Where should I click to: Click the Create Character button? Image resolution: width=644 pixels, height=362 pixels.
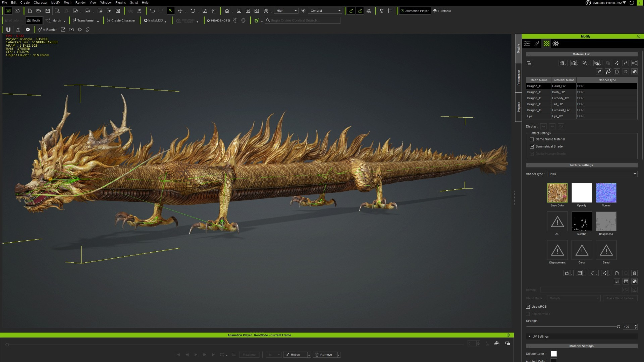pyautogui.click(x=121, y=20)
